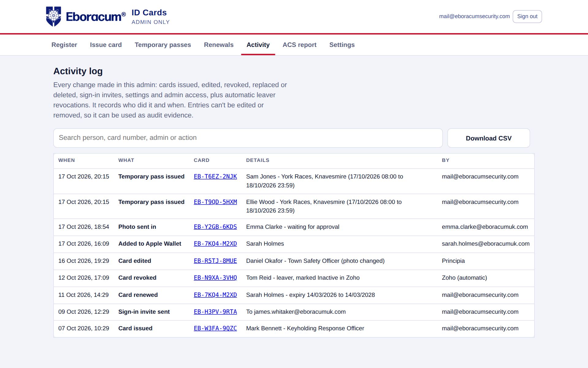Open the Register tab
The width and height of the screenshot is (588, 368).
64,45
